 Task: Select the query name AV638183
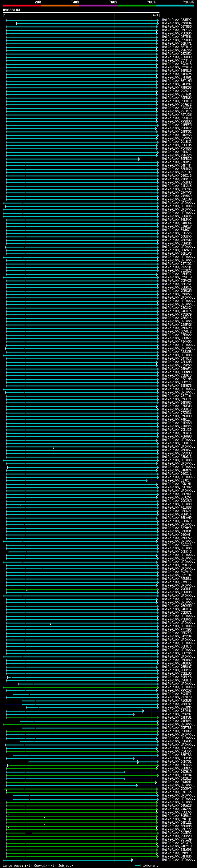click(x=11, y=10)
